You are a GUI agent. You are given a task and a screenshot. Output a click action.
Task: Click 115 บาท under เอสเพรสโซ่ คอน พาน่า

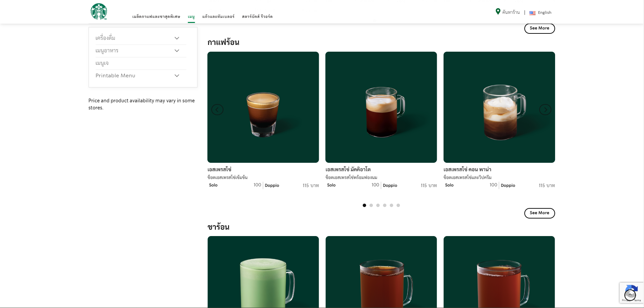[547, 185]
